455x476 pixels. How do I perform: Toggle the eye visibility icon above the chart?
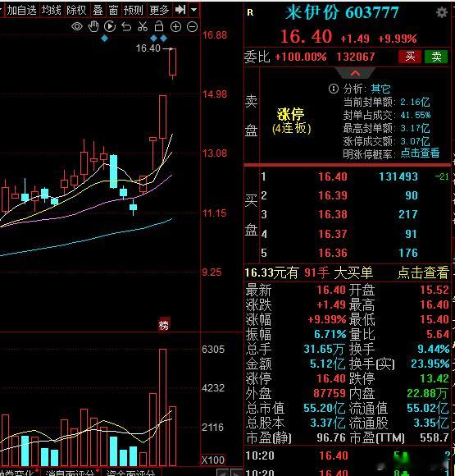click(x=77, y=27)
